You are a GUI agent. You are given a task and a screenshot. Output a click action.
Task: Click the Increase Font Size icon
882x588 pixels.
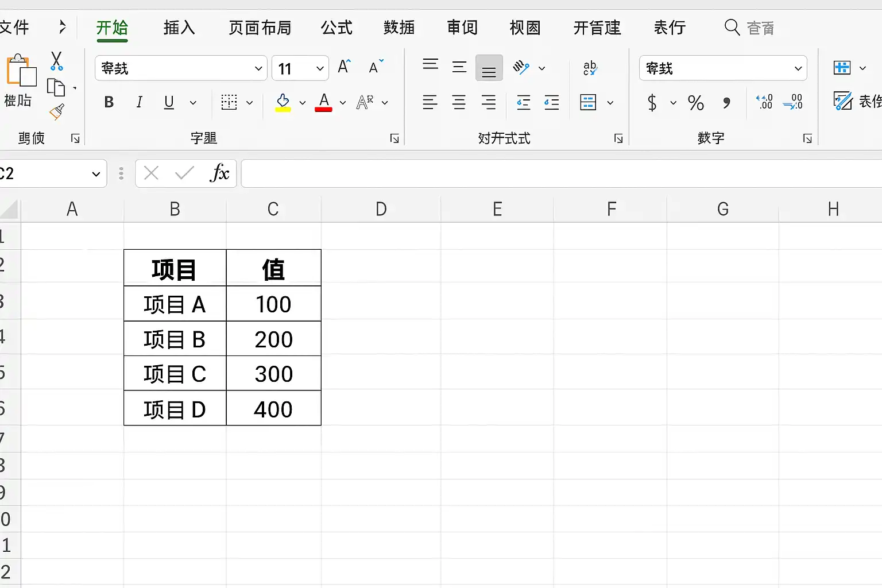coord(344,67)
